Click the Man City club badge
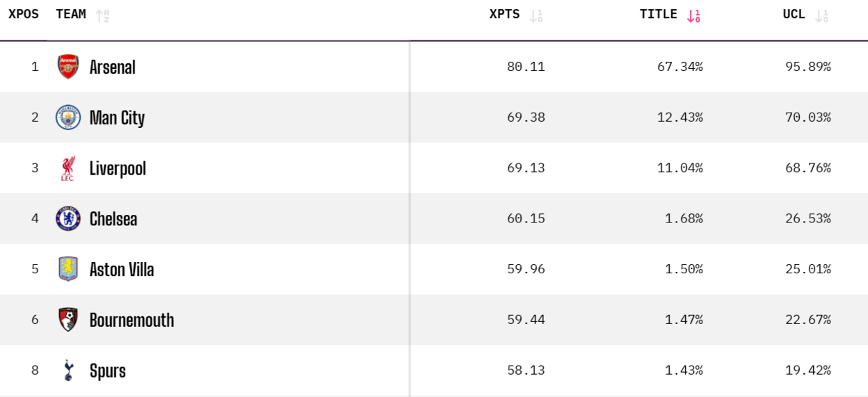This screenshot has width=868, height=397. [68, 118]
